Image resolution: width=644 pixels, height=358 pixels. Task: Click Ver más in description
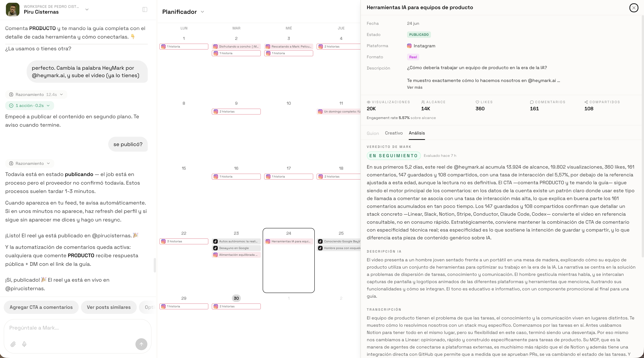click(x=415, y=87)
